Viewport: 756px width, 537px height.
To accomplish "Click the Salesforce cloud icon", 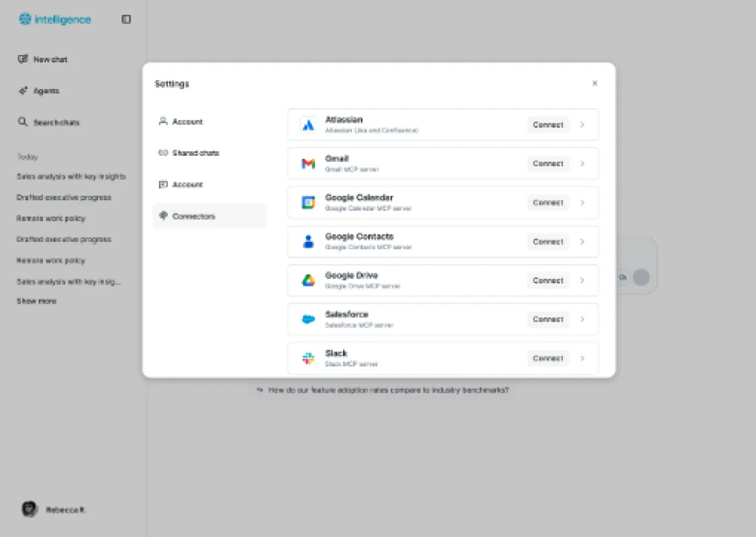I will [308, 319].
